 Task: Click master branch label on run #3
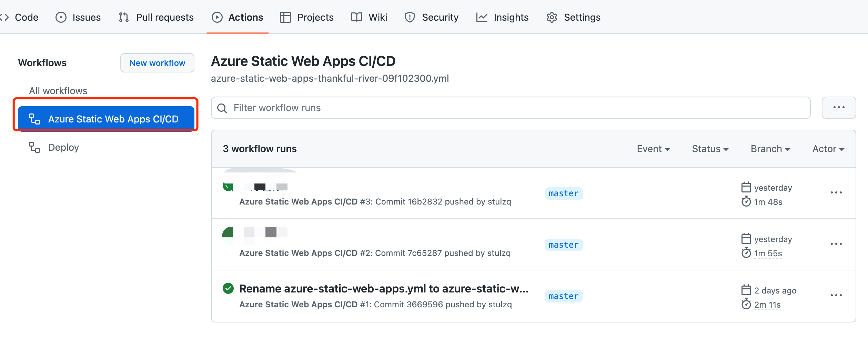point(564,193)
